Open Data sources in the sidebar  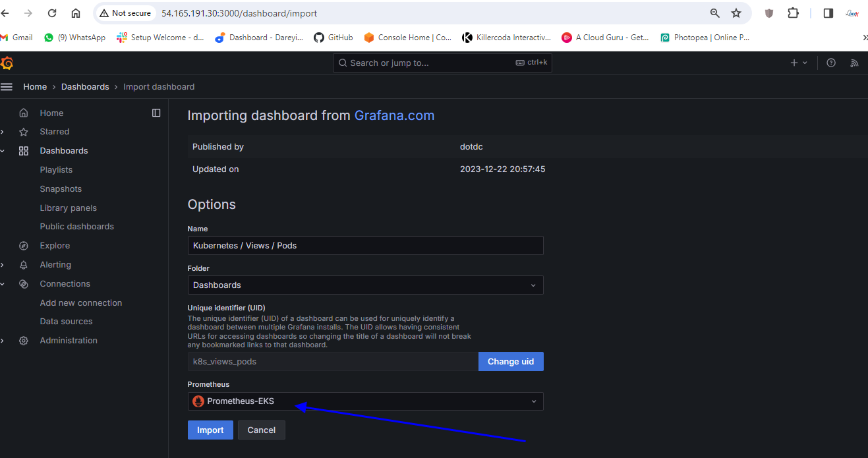[66, 322]
